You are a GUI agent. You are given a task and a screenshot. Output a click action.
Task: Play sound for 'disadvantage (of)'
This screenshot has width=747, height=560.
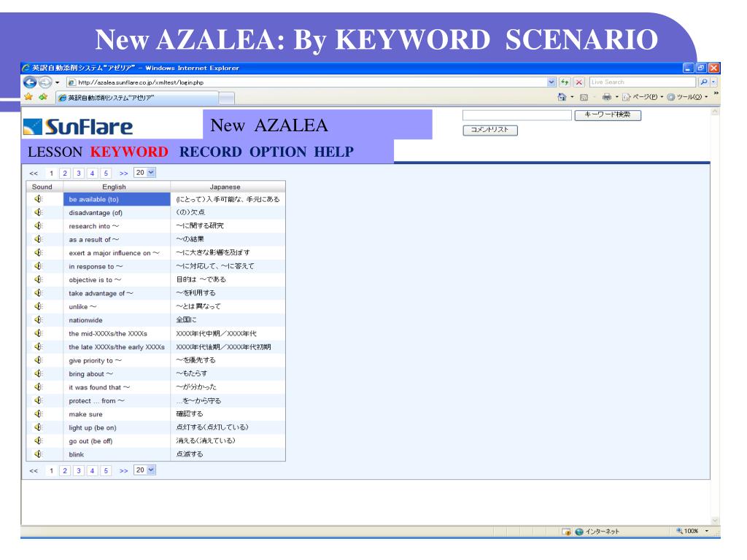click(39, 212)
